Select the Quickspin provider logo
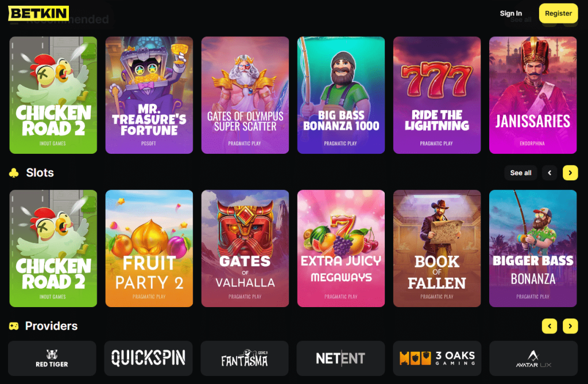The height and width of the screenshot is (384, 588). [x=148, y=358]
